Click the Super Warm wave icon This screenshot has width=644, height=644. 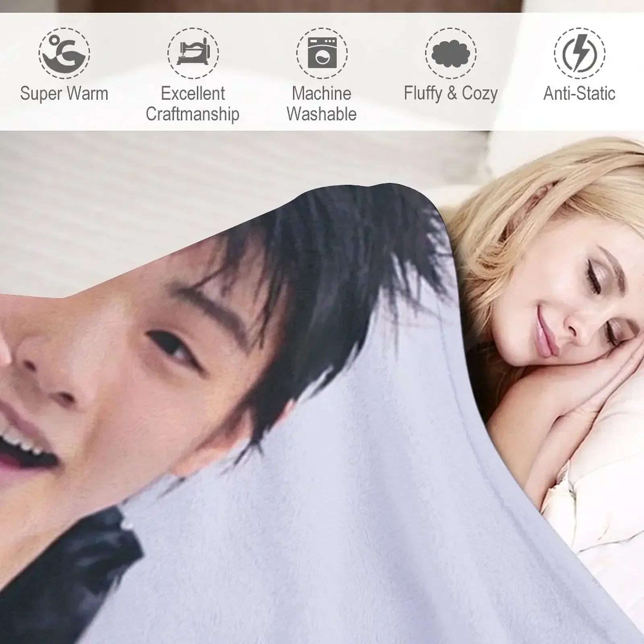(x=64, y=53)
